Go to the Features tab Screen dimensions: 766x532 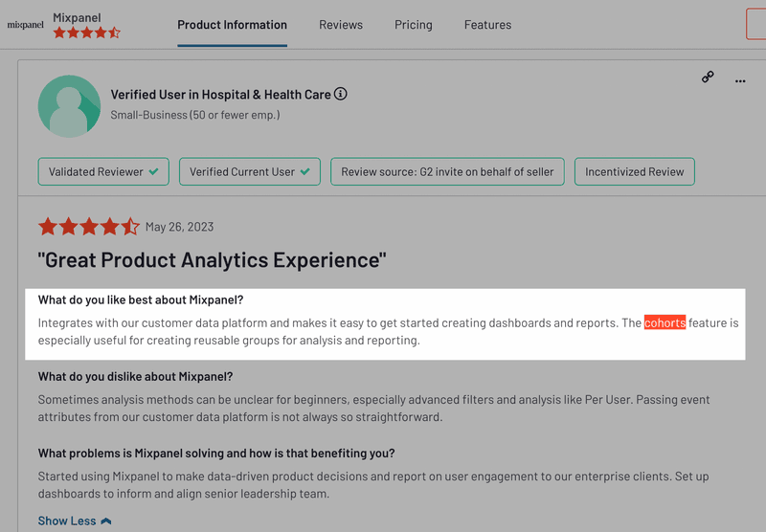pos(487,25)
